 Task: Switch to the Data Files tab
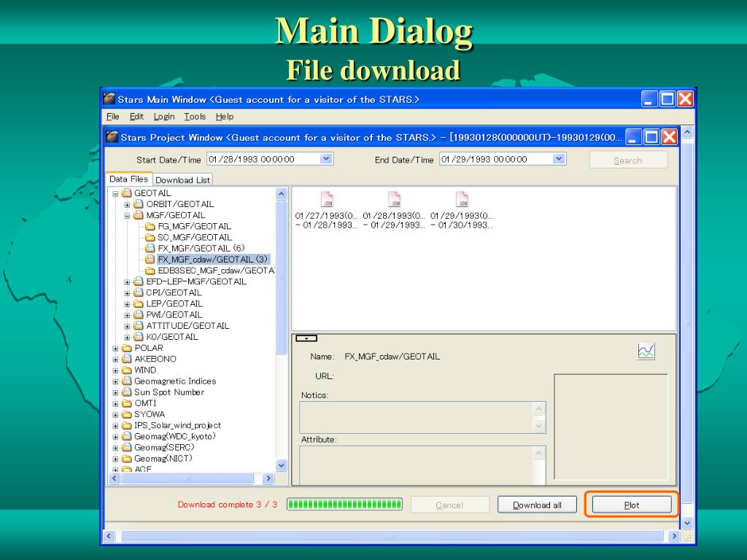128,179
